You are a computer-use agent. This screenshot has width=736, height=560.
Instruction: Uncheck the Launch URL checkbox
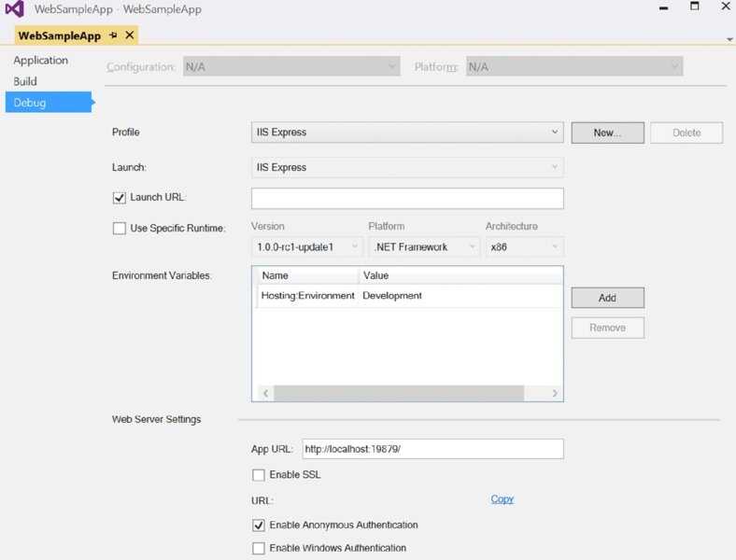tap(120, 198)
